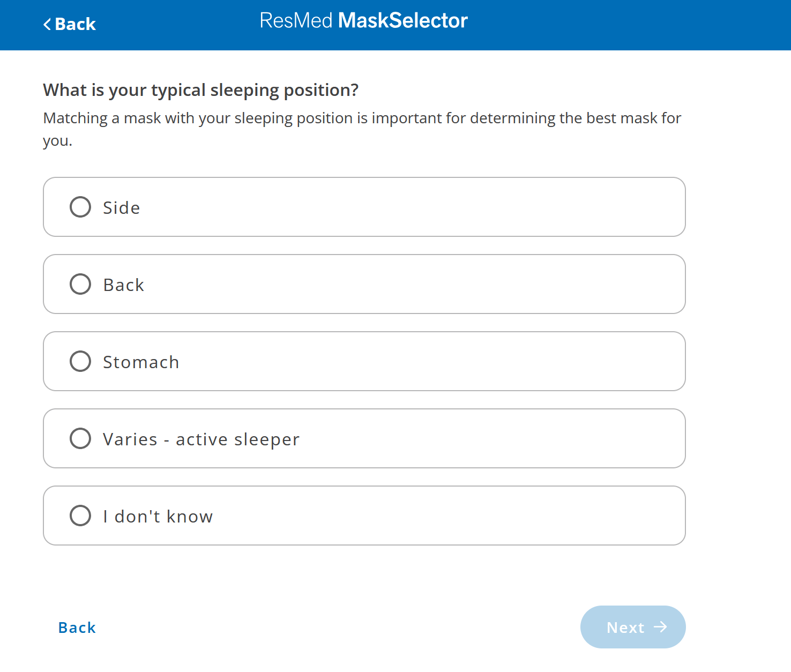This screenshot has height=672, width=791.
Task: Click the back chevron arrow icon in header
Action: [47, 24]
